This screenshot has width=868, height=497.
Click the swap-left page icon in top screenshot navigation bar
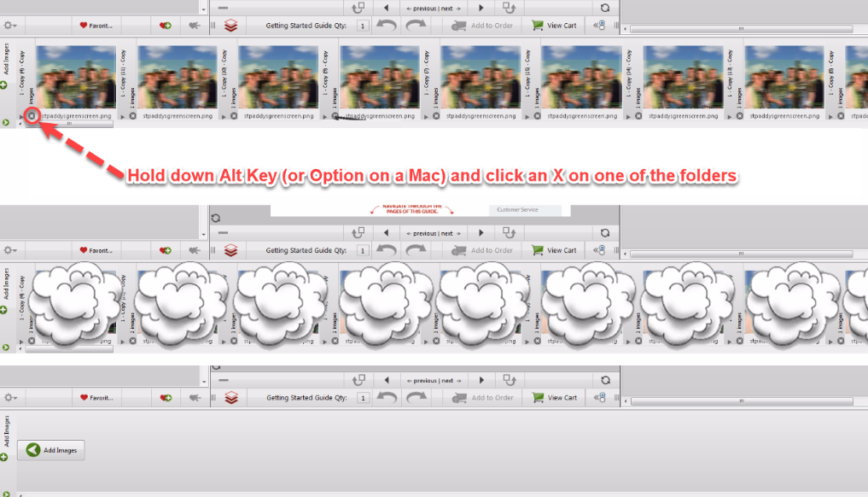click(x=358, y=8)
